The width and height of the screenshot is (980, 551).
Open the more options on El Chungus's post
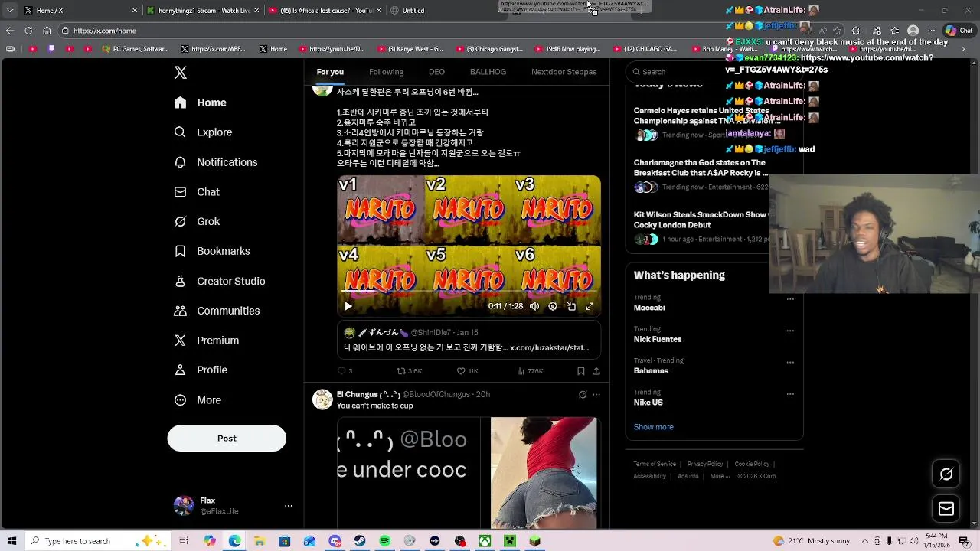click(x=596, y=395)
